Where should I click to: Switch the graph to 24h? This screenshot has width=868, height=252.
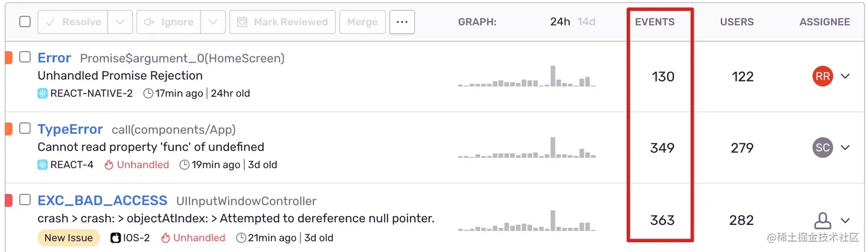coord(560,22)
